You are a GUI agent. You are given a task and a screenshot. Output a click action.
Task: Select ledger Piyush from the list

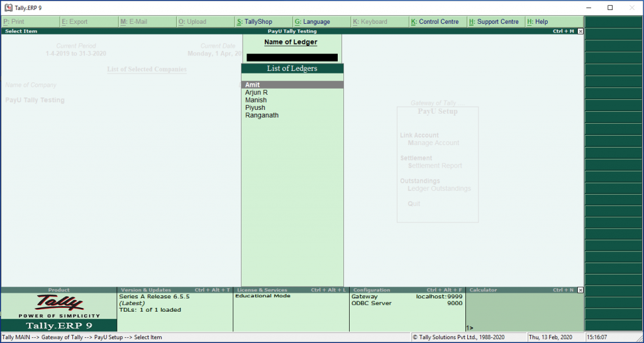click(292, 108)
